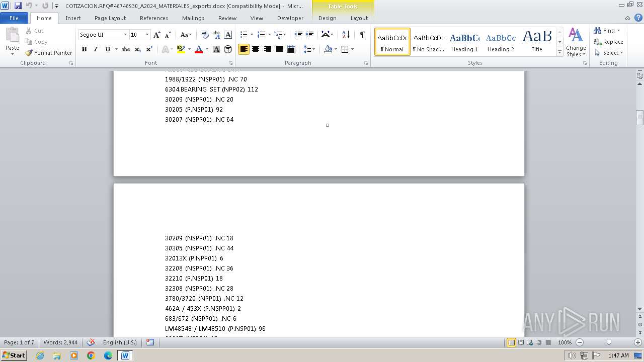Open the Font Color dropdown arrow

pyautogui.click(x=206, y=49)
